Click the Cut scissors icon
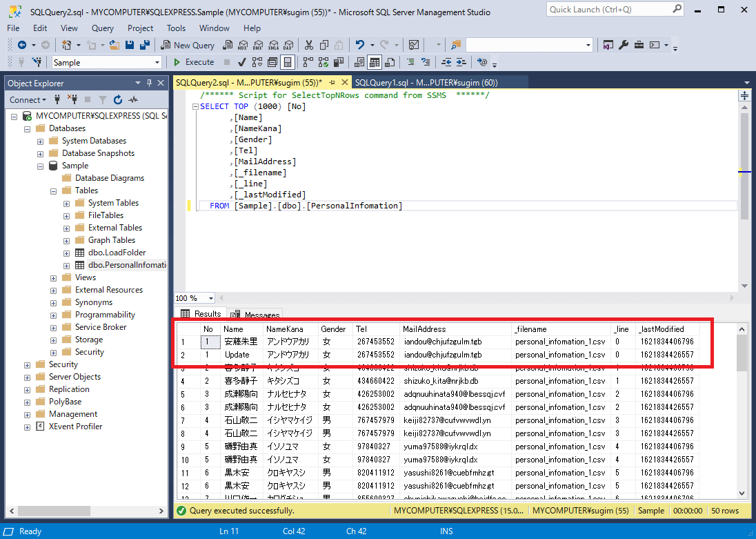The width and height of the screenshot is (756, 539). 308,45
